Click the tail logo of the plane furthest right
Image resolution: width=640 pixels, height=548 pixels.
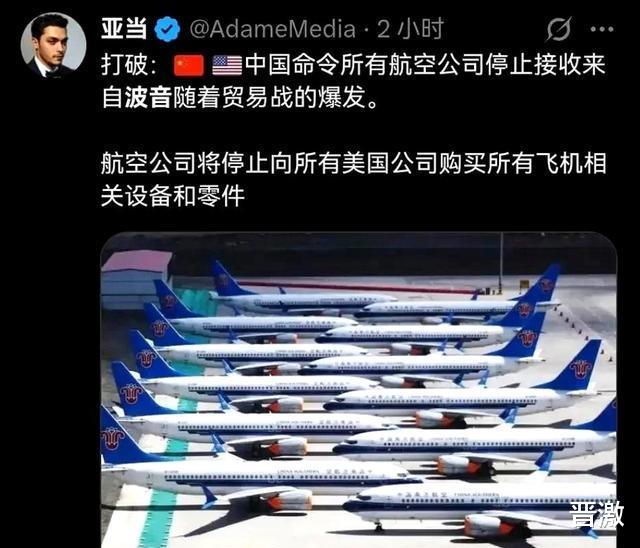[x=580, y=369]
